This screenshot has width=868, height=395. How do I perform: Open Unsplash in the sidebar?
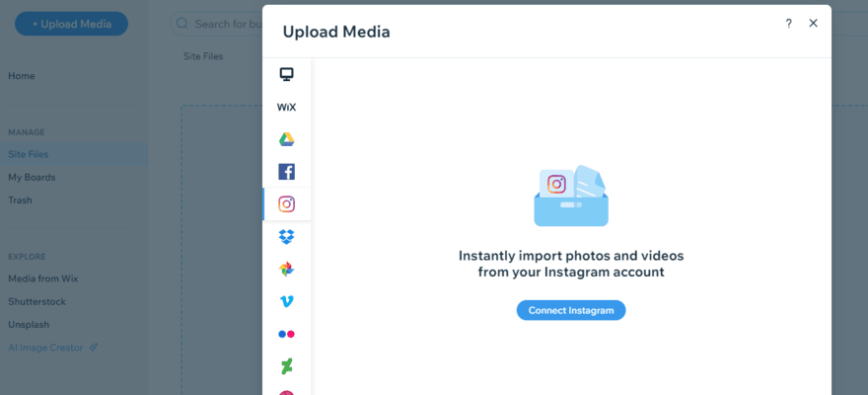29,325
